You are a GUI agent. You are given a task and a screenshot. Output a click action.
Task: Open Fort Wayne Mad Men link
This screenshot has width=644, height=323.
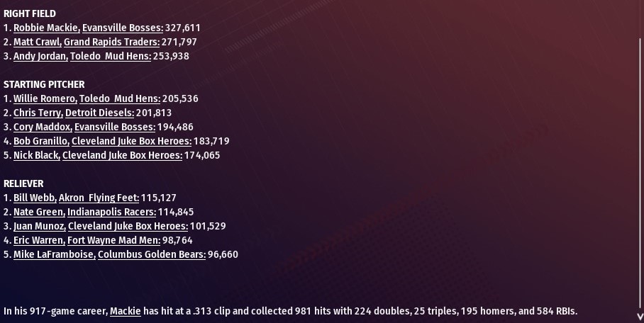[x=113, y=240]
